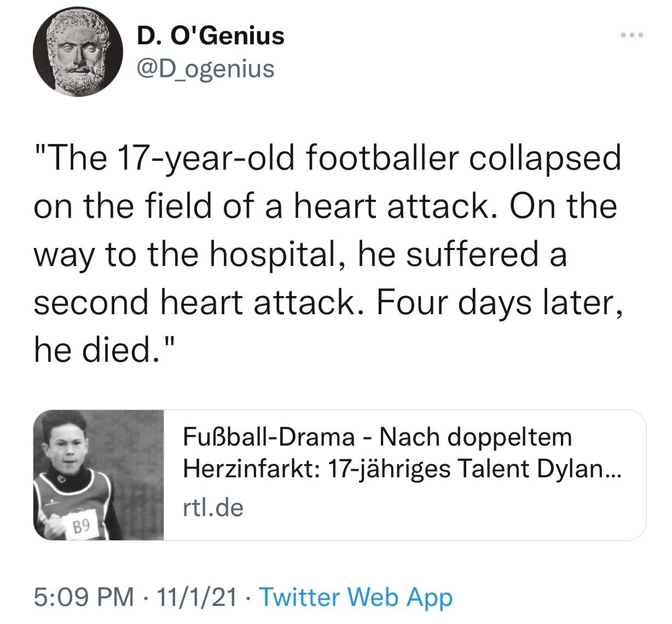Open the D. O'Genius display name
This screenshot has height=624, width=672.
pos(211,36)
